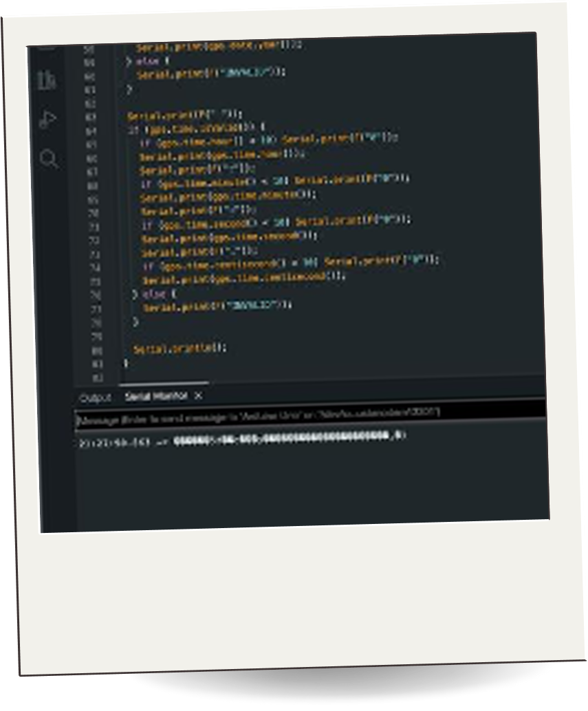Open the Library Manager sidebar icon
Viewport: 588px width, 711px height.
pos(47,80)
